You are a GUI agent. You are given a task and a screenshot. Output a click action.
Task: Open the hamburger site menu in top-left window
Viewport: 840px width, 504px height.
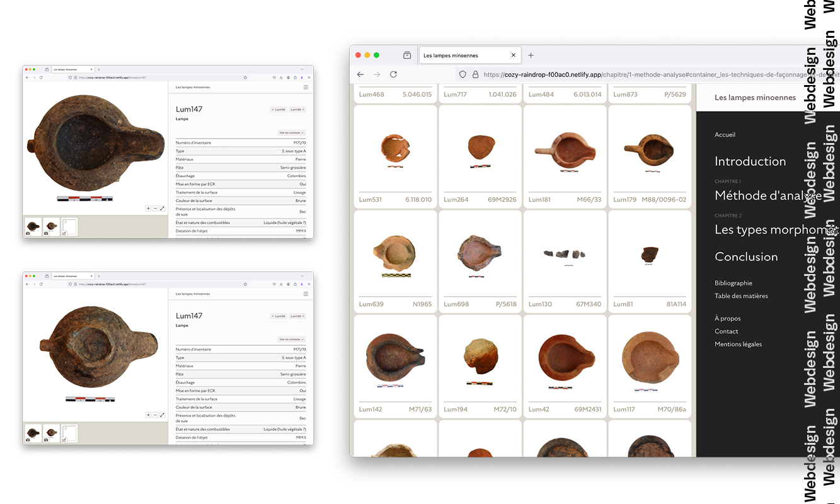pyautogui.click(x=306, y=87)
